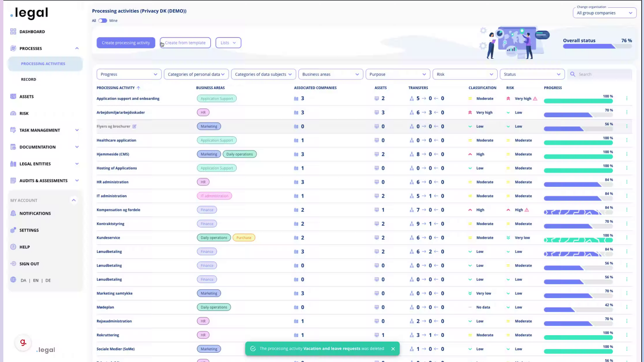
Task: Click the search magnifier icon
Action: pyautogui.click(x=573, y=74)
